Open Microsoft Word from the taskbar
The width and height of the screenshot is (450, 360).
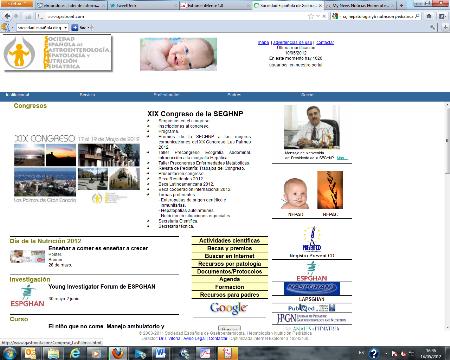pyautogui.click(x=160, y=353)
